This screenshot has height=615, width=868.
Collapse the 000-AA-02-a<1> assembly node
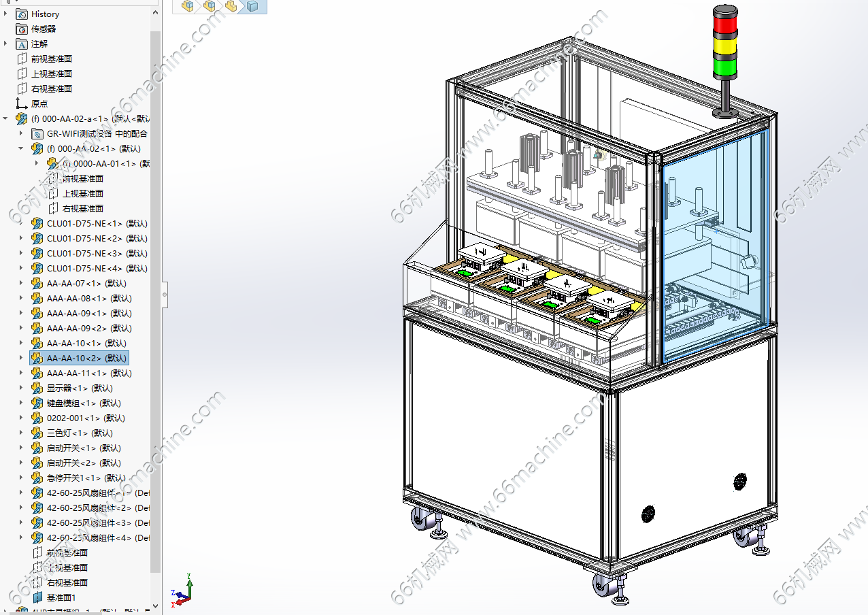pyautogui.click(x=6, y=118)
